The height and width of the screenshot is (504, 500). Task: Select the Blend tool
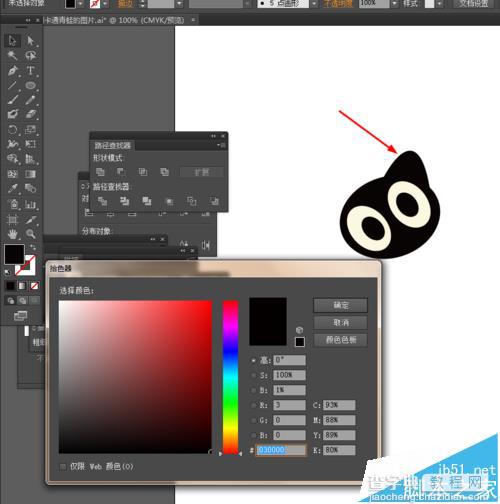[x=31, y=189]
